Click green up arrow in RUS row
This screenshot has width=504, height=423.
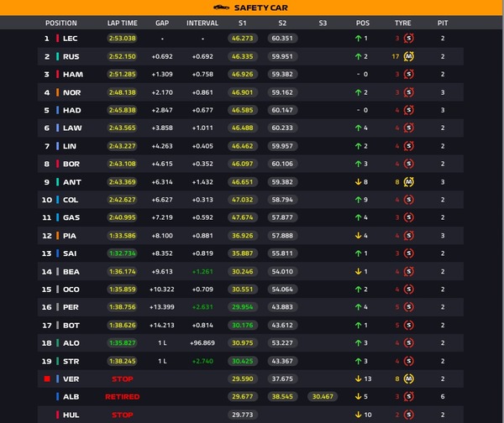pos(358,56)
